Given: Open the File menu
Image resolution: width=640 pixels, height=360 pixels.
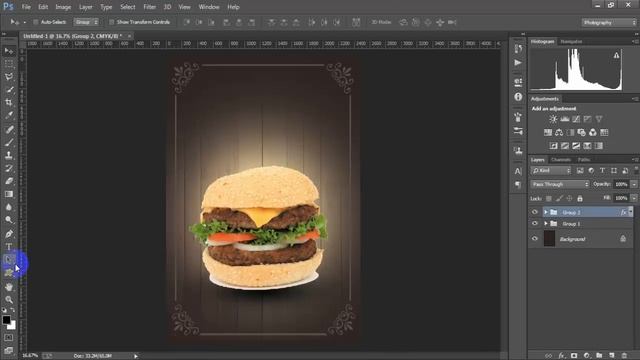Looking at the screenshot, I should [x=26, y=7].
